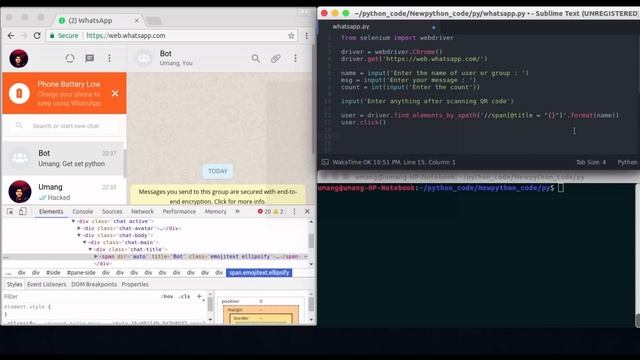The image size is (640, 360).
Task: Click the styles Filter field
Action: point(80,296)
